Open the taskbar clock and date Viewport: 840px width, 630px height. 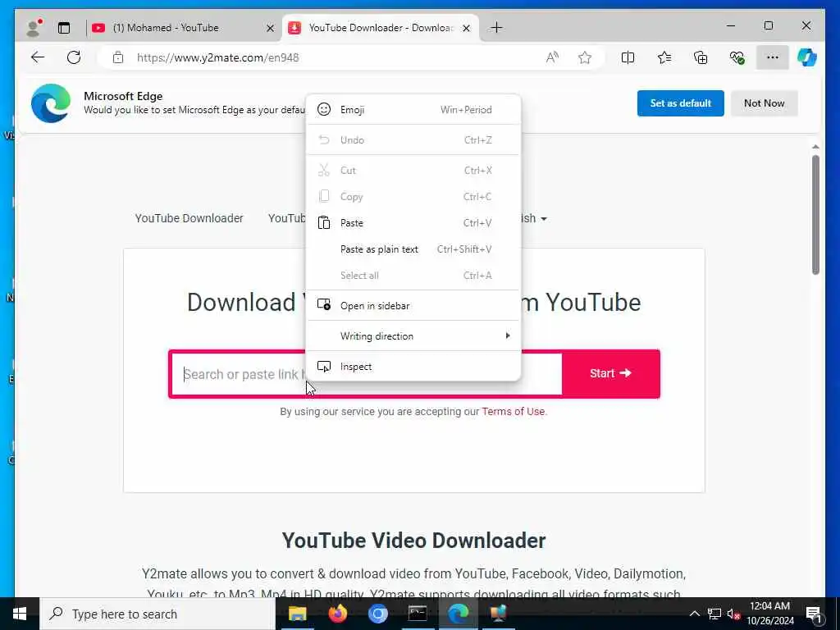pos(769,614)
